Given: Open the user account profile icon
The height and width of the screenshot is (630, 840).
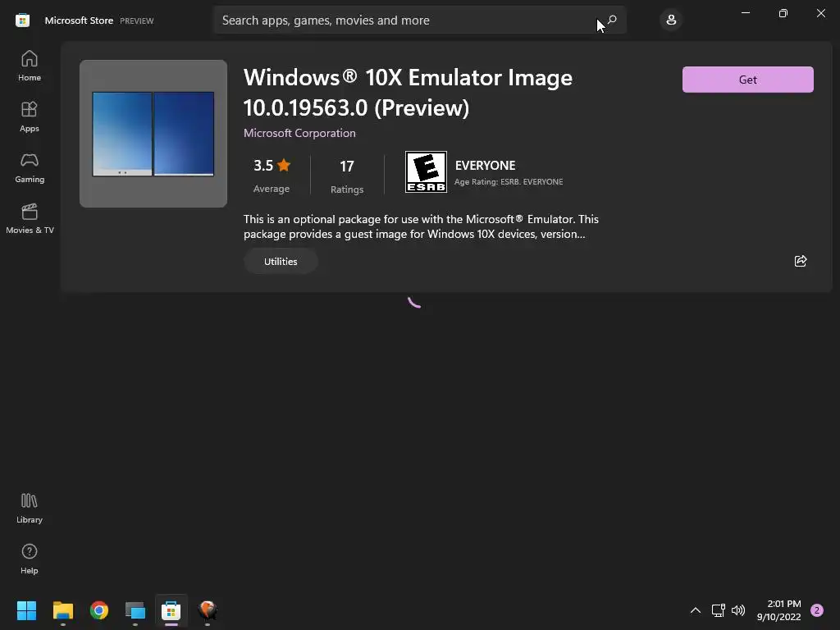Looking at the screenshot, I should coord(671,20).
